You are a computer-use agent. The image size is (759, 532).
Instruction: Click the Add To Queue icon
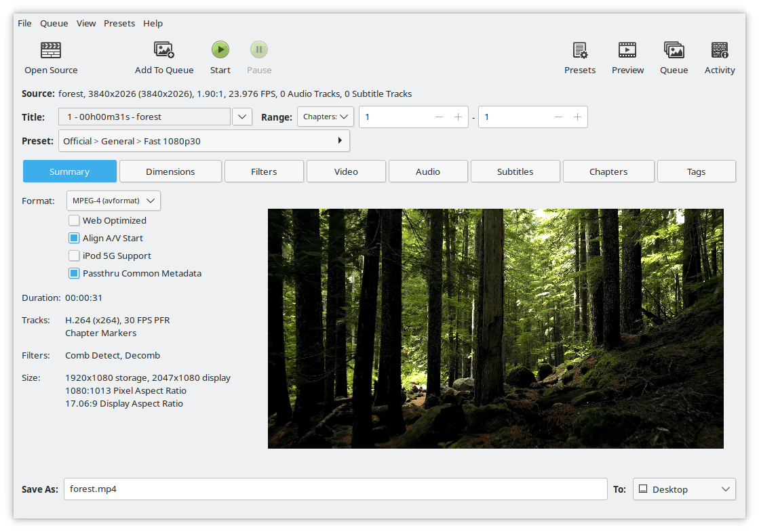click(164, 50)
